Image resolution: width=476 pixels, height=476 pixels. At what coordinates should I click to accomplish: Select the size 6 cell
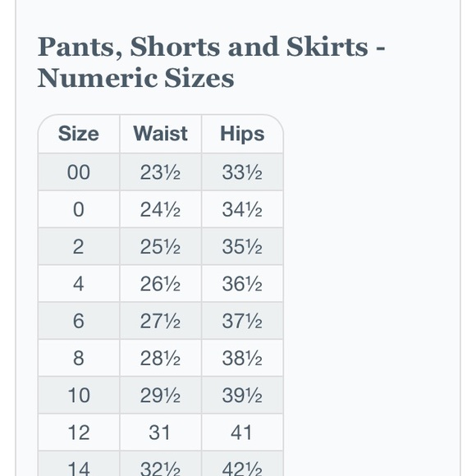click(x=79, y=321)
